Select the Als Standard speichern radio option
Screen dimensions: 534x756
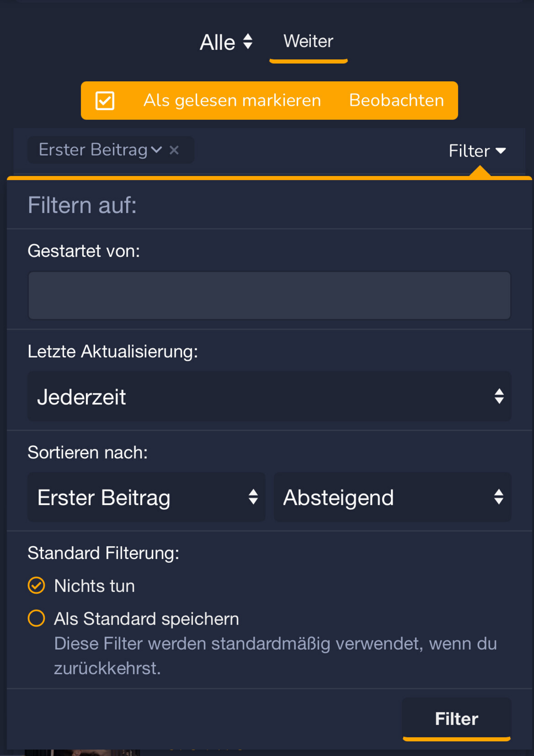[36, 618]
